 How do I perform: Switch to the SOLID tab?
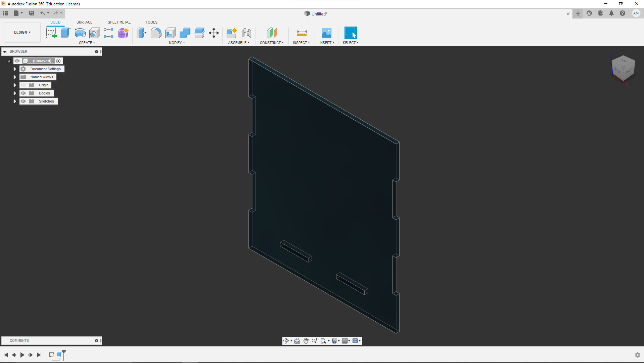pyautogui.click(x=55, y=22)
